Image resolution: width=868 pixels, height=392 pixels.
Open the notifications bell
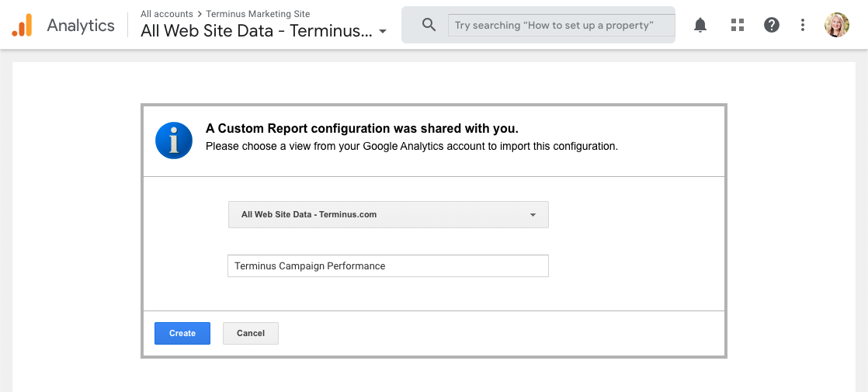click(x=700, y=24)
